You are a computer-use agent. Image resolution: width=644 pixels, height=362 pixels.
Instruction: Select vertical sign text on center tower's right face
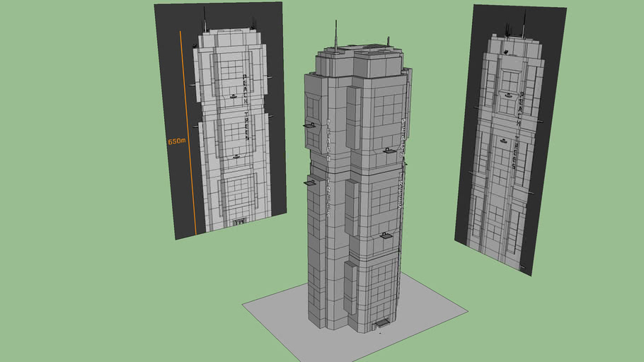401,163
